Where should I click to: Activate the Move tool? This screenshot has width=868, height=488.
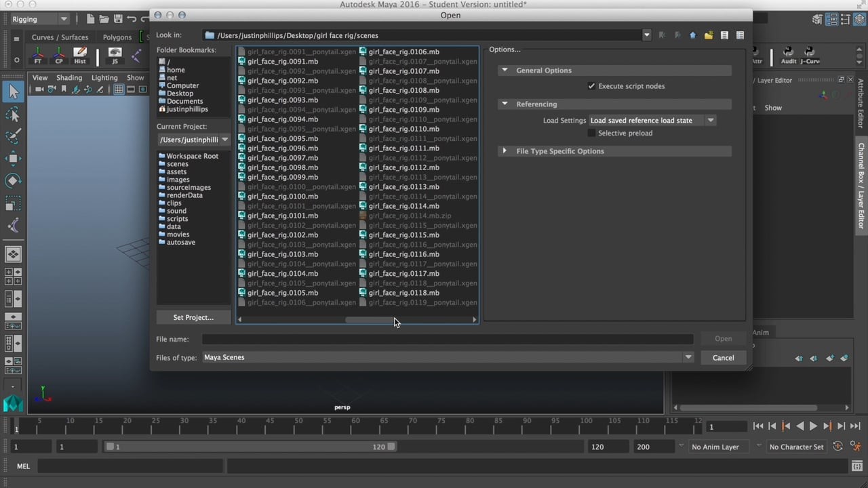pyautogui.click(x=14, y=159)
